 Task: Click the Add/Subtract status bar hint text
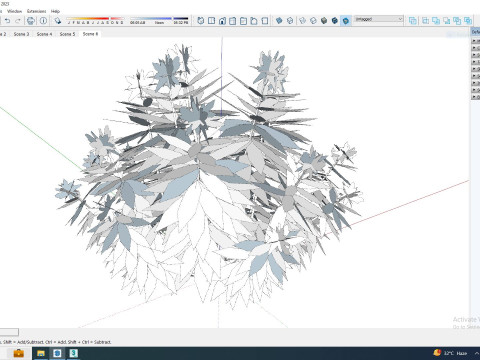click(x=57, y=342)
